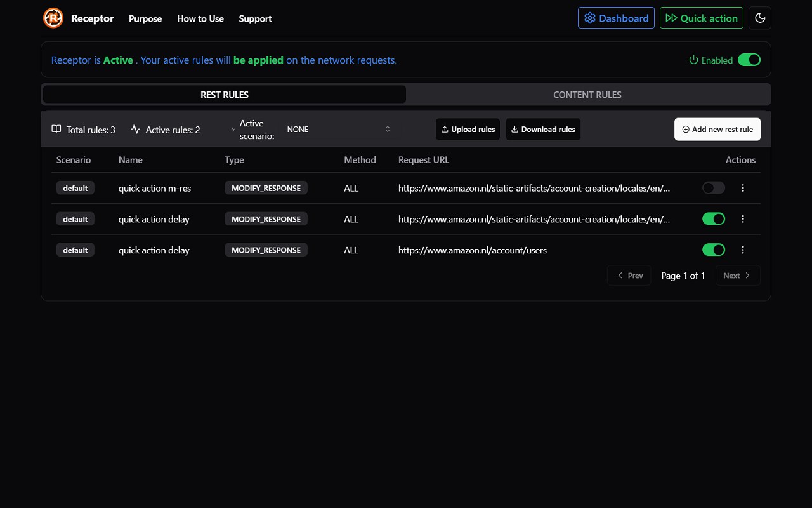
Task: Click MODIFY_RESPONSE type of the account/users rule
Action: click(x=266, y=250)
